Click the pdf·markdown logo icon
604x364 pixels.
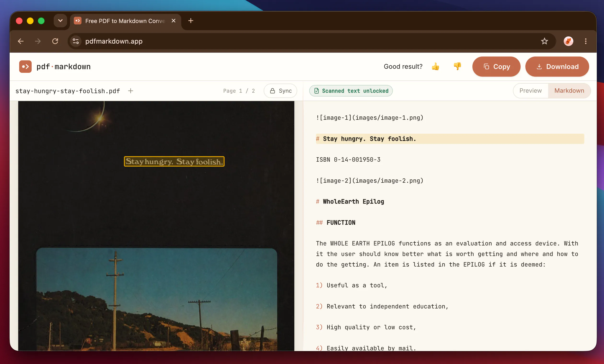point(25,67)
